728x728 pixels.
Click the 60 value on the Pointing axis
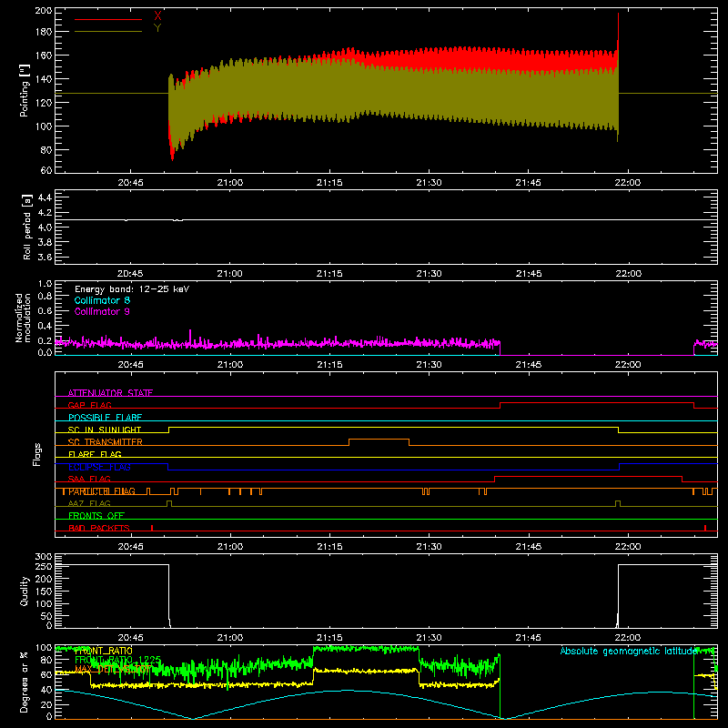click(x=46, y=170)
